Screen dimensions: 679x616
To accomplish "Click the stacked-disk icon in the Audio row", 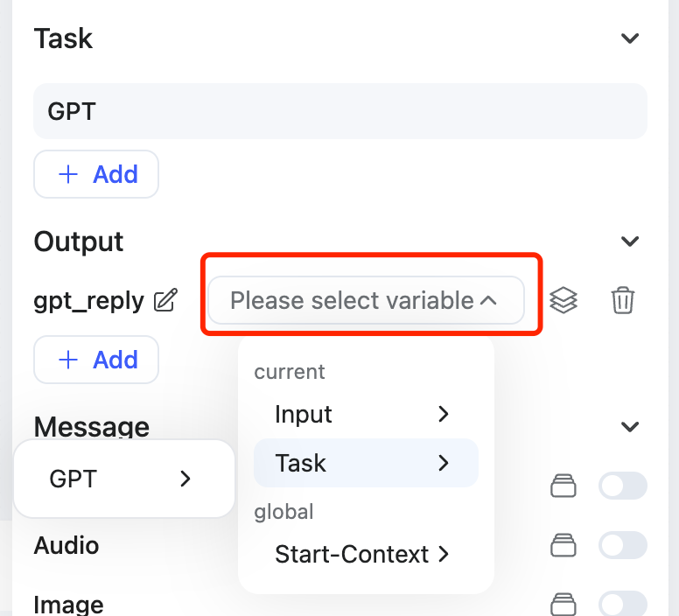I will pos(563,546).
